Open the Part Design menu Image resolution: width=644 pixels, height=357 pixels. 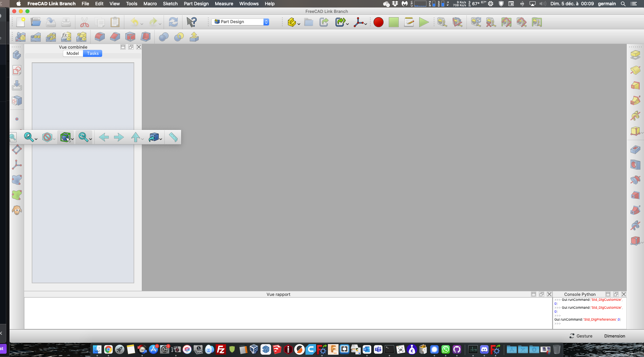tap(196, 4)
